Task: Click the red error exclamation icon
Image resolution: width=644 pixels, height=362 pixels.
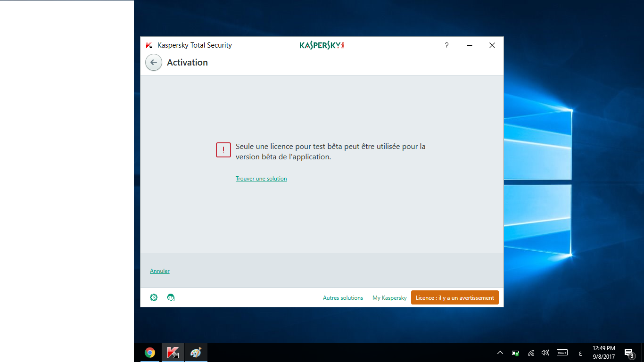Action: [223, 150]
